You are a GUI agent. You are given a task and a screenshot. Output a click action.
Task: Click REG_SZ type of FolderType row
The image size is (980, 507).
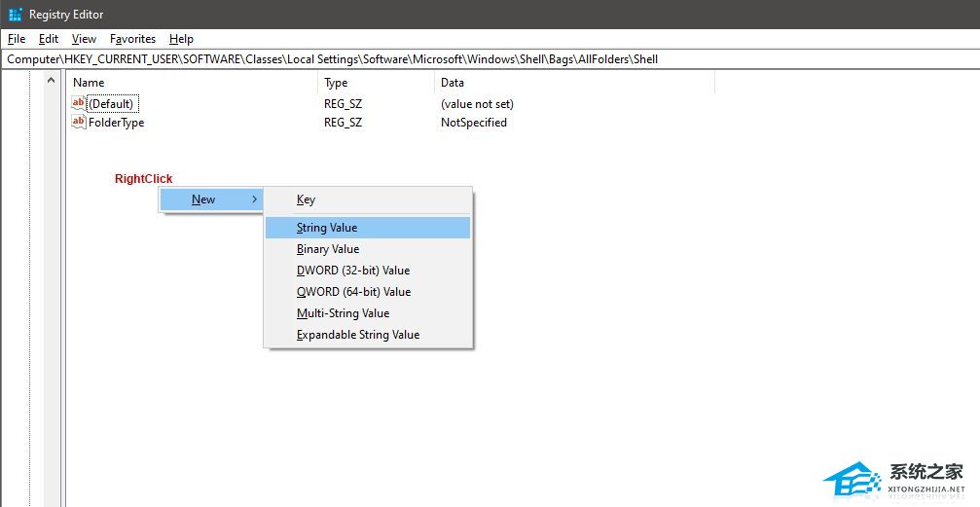pos(343,123)
